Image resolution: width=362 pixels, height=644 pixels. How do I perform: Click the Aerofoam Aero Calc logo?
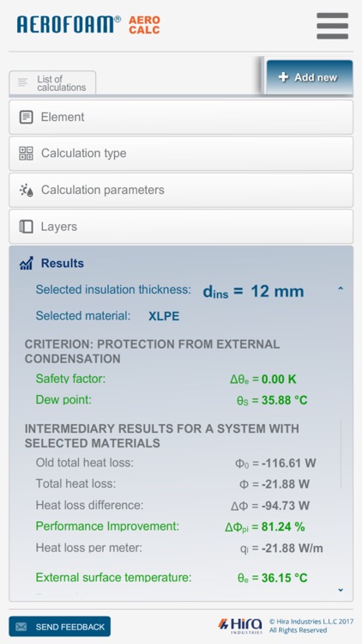pyautogui.click(x=88, y=25)
